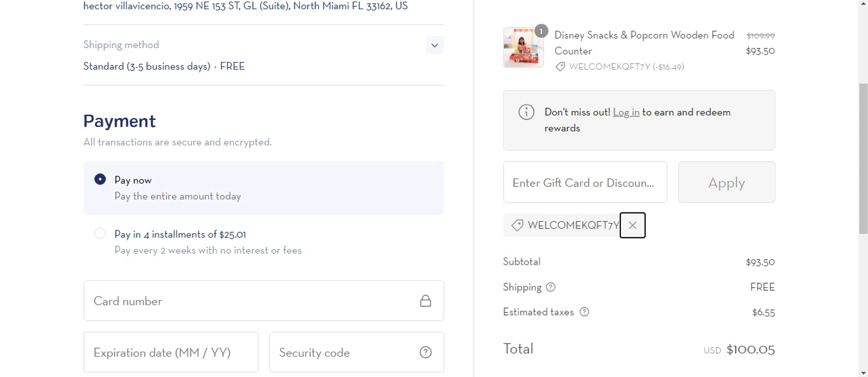Screen dimensions: 868x377
Task: Click the Log in rewards link
Action: [x=626, y=112]
